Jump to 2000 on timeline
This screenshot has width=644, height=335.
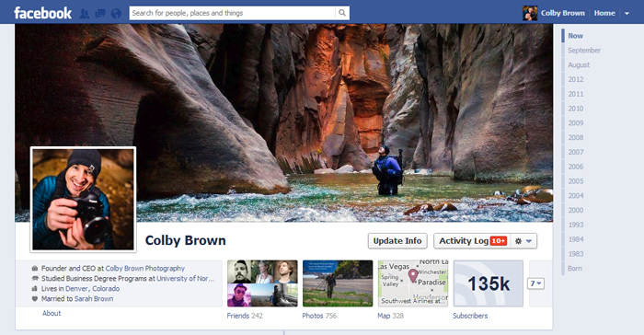(x=575, y=210)
